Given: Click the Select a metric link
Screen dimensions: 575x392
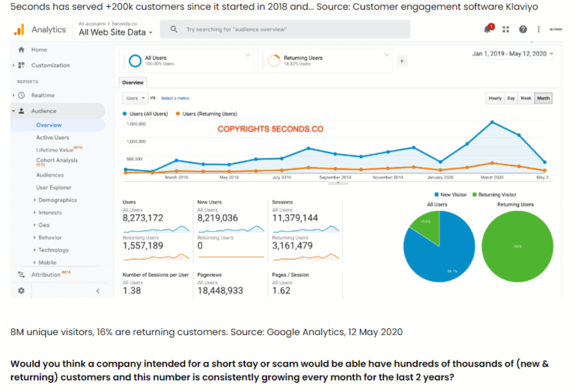Looking at the screenshot, I should click(x=177, y=98).
